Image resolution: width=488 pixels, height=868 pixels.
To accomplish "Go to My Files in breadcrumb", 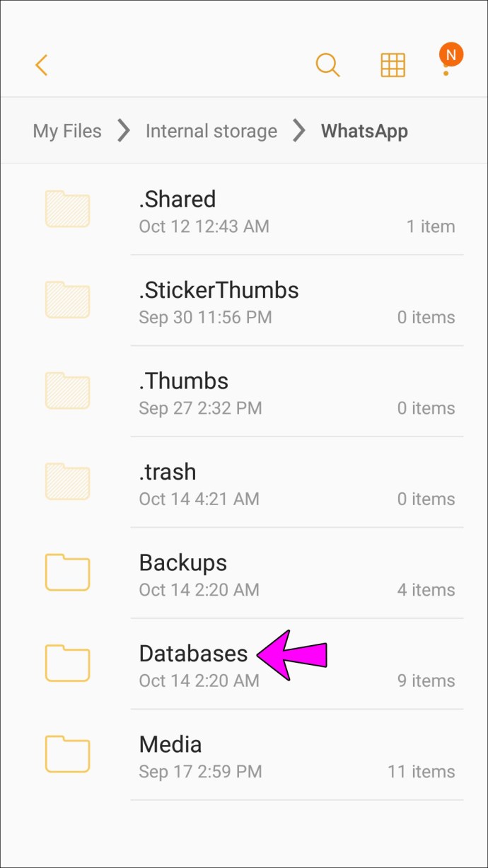I will [x=67, y=131].
